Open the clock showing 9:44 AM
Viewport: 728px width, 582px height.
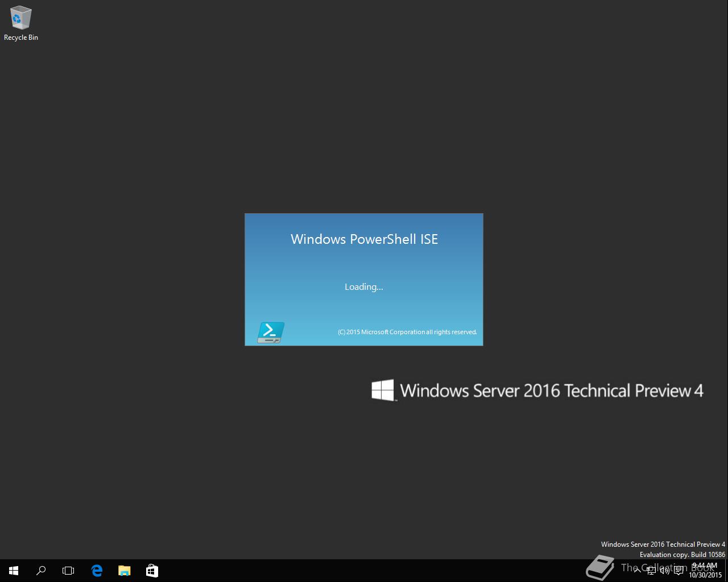pyautogui.click(x=705, y=571)
